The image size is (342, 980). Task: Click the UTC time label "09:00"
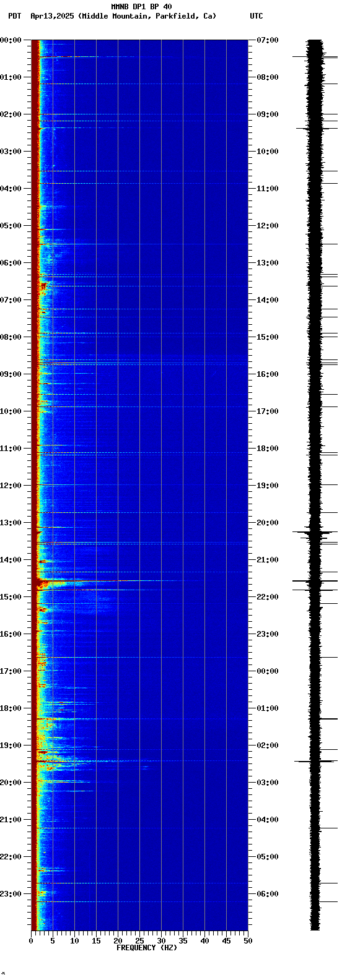click(x=268, y=114)
